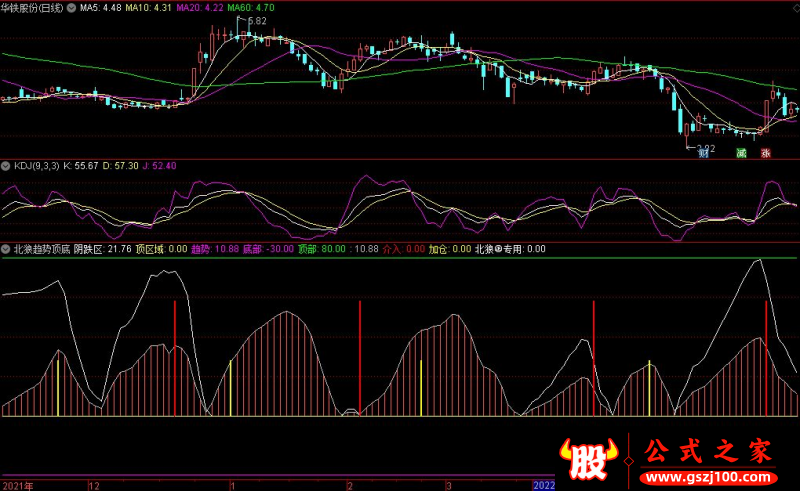Click the KDJ(9,3,3) indicator name
The width and height of the screenshot is (800, 491).
point(36,165)
